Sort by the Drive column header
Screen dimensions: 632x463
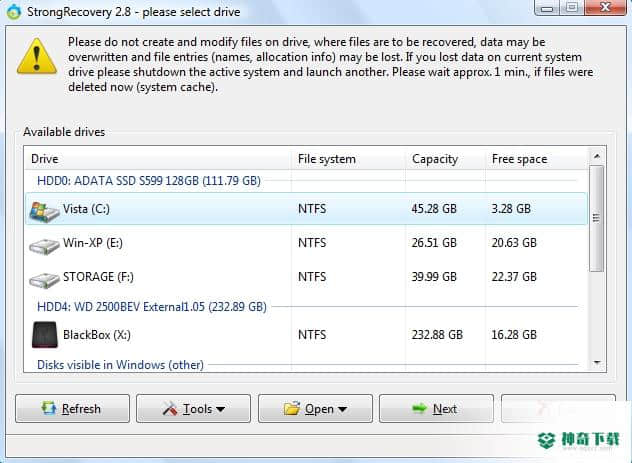coord(158,159)
